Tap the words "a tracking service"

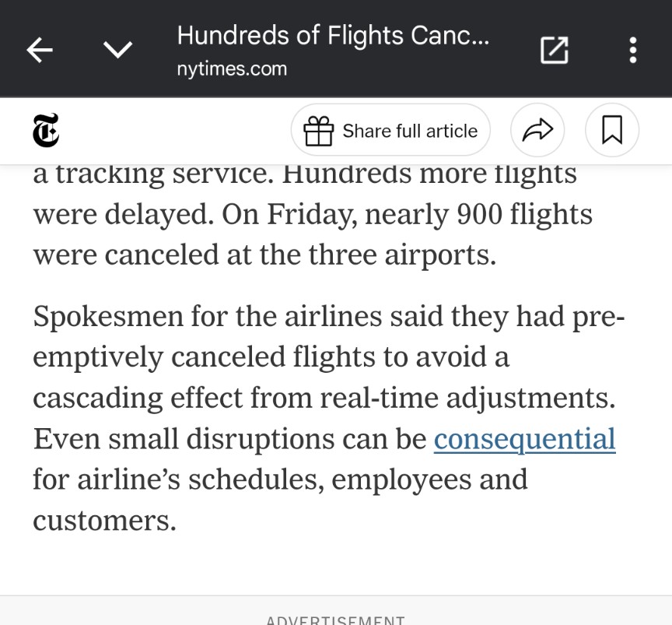(152, 174)
